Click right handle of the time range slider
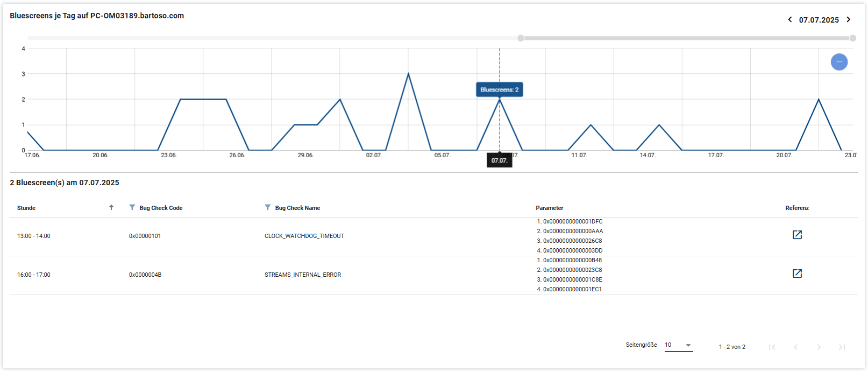The image size is (868, 371). tap(853, 38)
